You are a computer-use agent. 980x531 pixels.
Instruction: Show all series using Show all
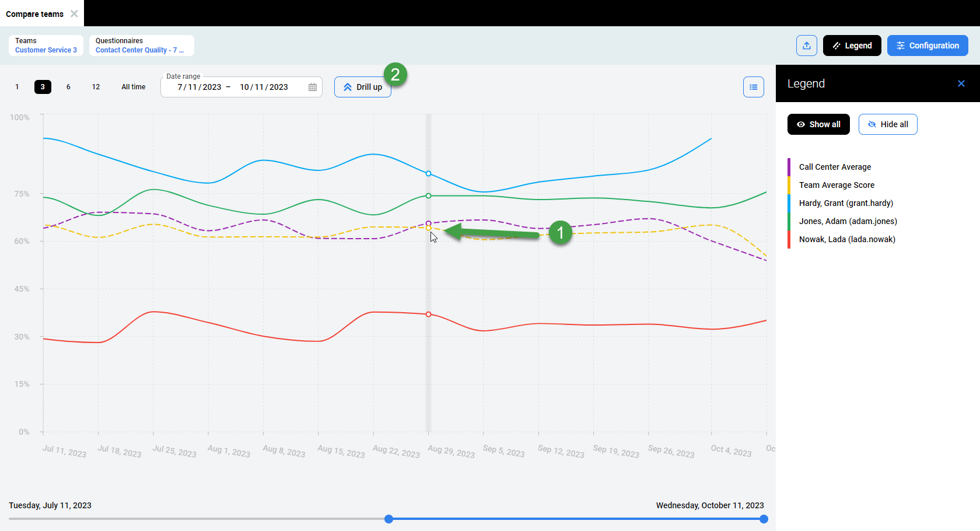pos(818,124)
